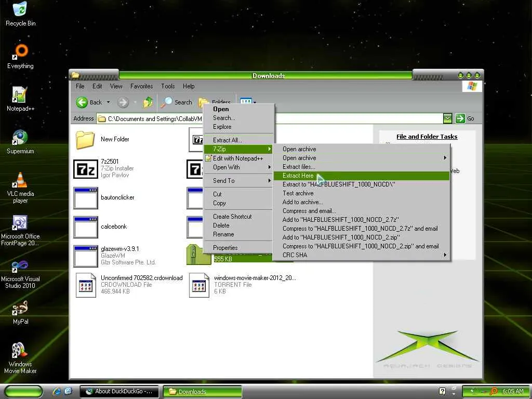Select the 555 KB zip archive icon
532x399 pixels.
(x=199, y=255)
